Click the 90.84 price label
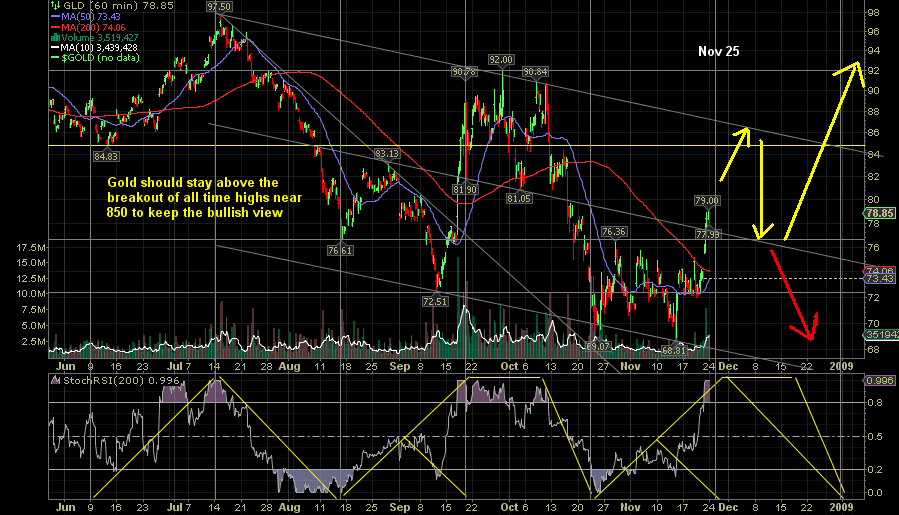The width and height of the screenshot is (899, 515). pos(535,72)
